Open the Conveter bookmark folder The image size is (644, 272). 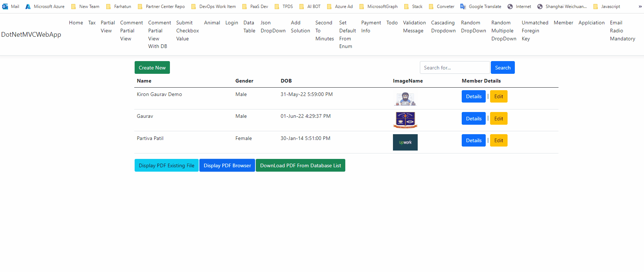click(441, 7)
